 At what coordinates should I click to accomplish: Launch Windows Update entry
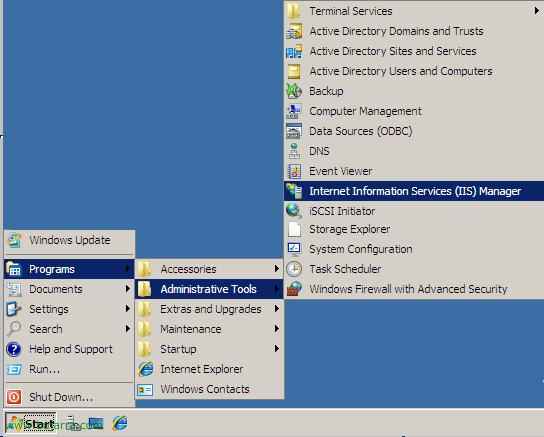(69, 240)
